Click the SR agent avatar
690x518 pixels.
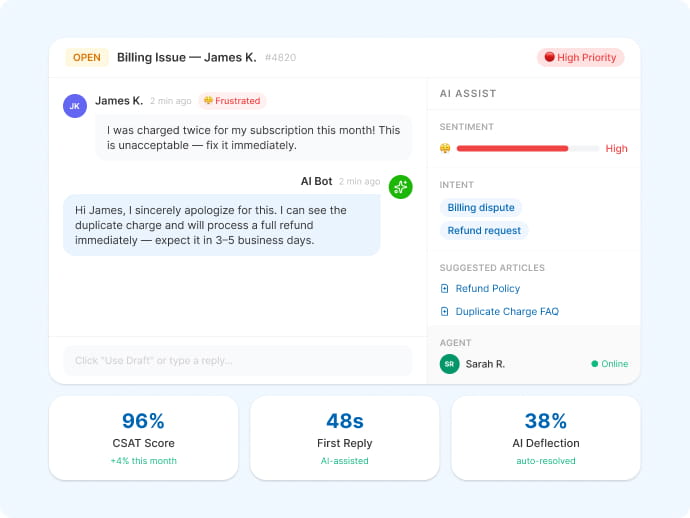click(x=449, y=364)
